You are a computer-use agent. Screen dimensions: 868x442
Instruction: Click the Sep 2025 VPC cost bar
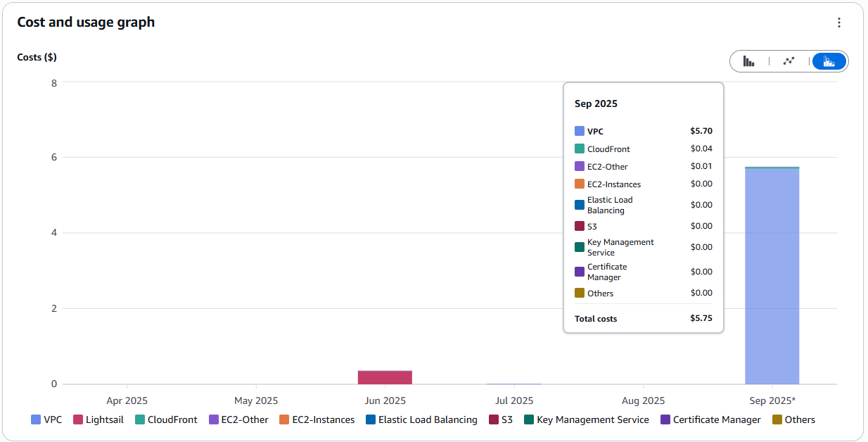772,282
